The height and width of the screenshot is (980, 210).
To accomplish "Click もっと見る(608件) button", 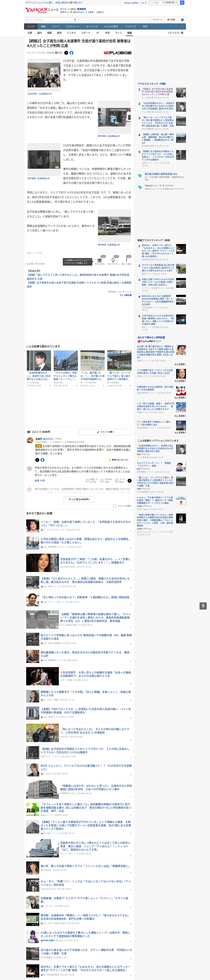I will click(79, 499).
